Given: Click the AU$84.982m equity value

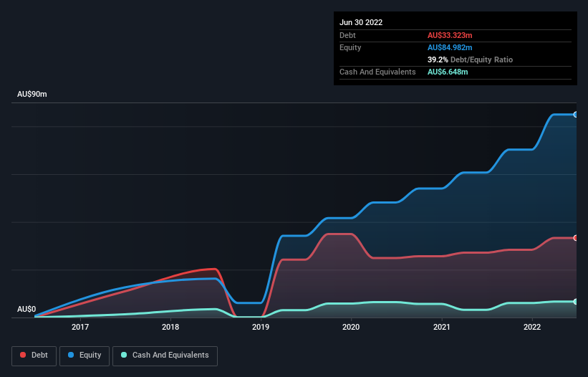Looking at the screenshot, I should click(x=450, y=47).
